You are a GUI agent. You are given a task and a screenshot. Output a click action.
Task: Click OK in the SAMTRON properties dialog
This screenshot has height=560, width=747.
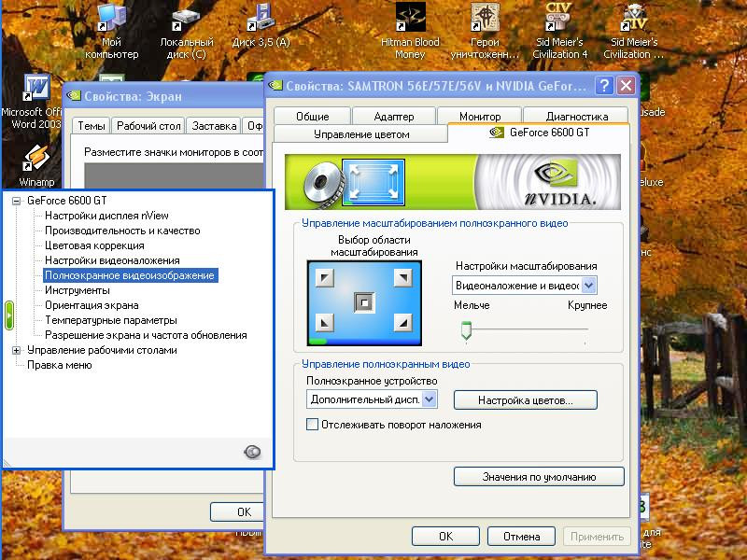445,536
